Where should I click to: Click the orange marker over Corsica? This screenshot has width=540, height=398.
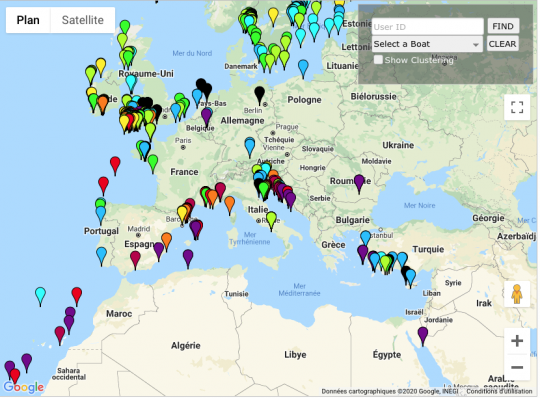click(x=229, y=205)
